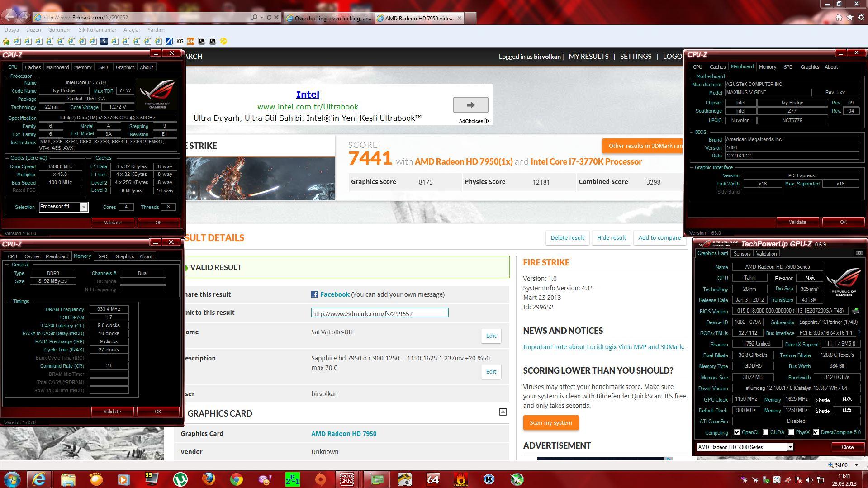The image size is (868, 488).
Task: Open the FurMark taskbar icon
Action: pos(461,479)
